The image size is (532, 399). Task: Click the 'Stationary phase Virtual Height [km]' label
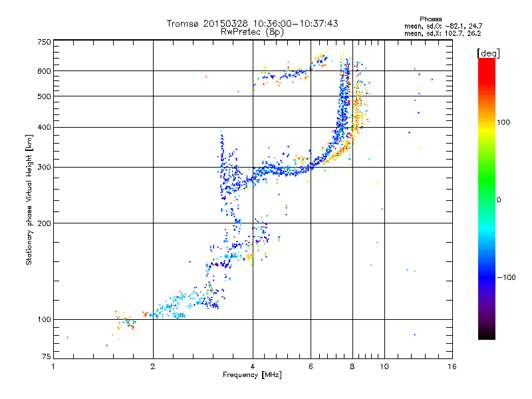pyautogui.click(x=29, y=199)
